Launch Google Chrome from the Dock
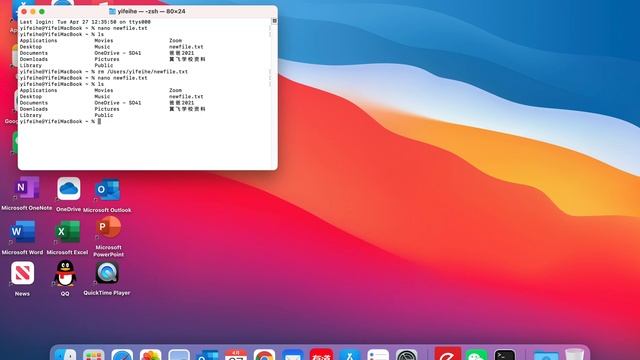The image size is (640, 360). coord(264,355)
